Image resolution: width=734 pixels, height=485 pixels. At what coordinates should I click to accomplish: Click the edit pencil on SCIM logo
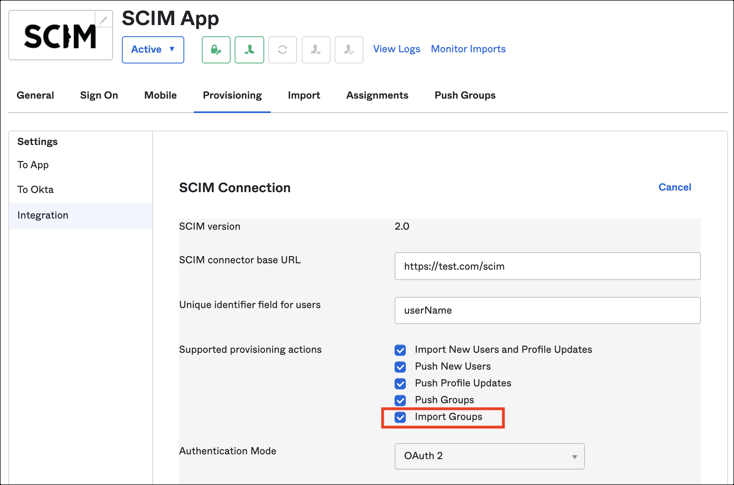(103, 20)
